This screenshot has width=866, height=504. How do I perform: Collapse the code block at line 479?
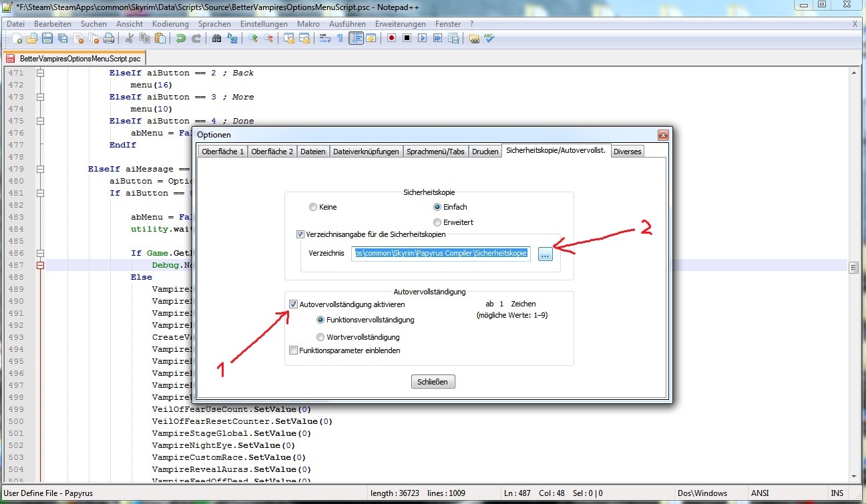click(40, 169)
